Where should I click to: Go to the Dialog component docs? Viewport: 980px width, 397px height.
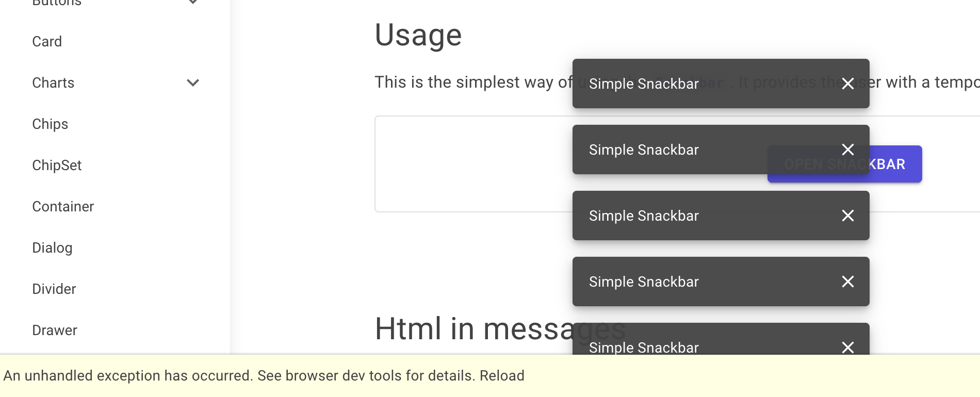tap(52, 247)
